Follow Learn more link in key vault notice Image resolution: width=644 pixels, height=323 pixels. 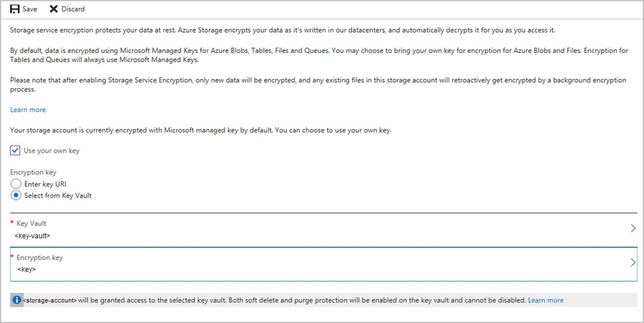[546, 300]
